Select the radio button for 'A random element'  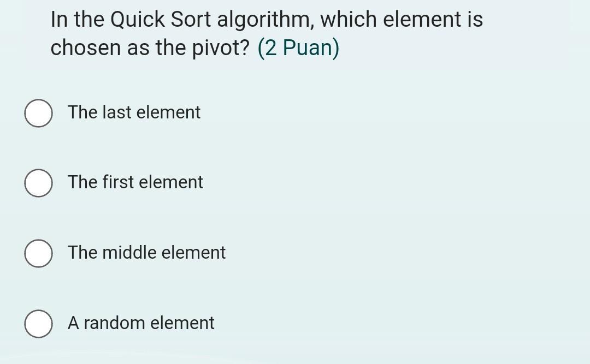click(x=38, y=323)
